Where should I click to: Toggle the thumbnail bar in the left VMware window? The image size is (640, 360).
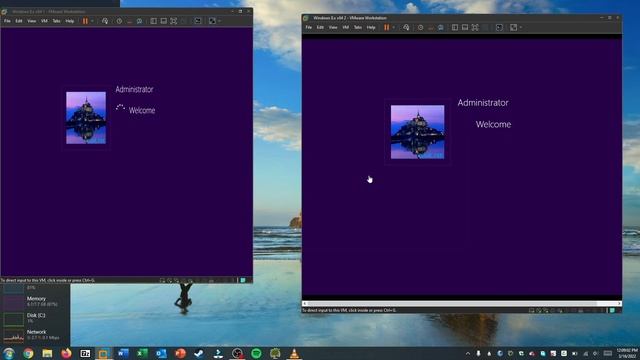(164, 21)
